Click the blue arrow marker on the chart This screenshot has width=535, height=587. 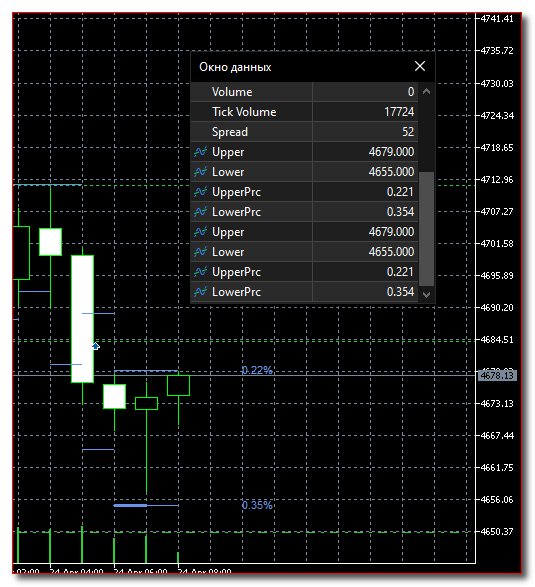click(x=96, y=346)
